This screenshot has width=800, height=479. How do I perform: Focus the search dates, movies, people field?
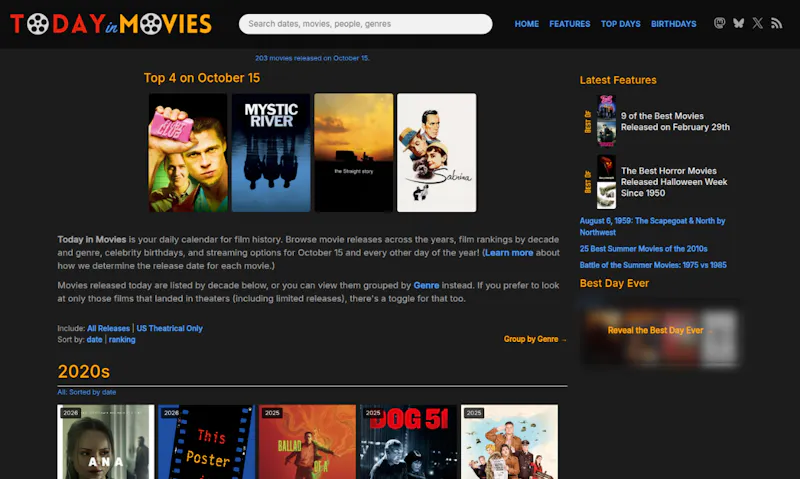[365, 24]
